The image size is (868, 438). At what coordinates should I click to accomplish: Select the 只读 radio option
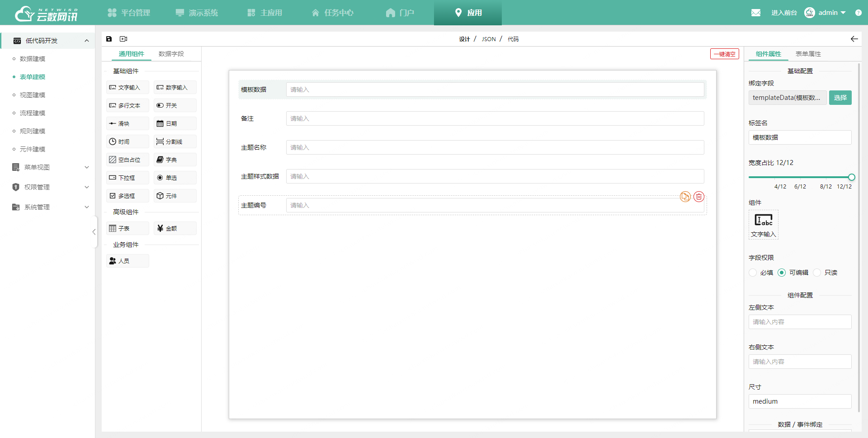[x=817, y=273]
